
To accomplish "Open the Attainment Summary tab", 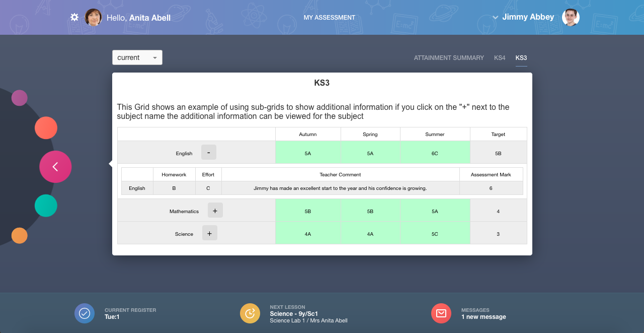I will pyautogui.click(x=449, y=57).
